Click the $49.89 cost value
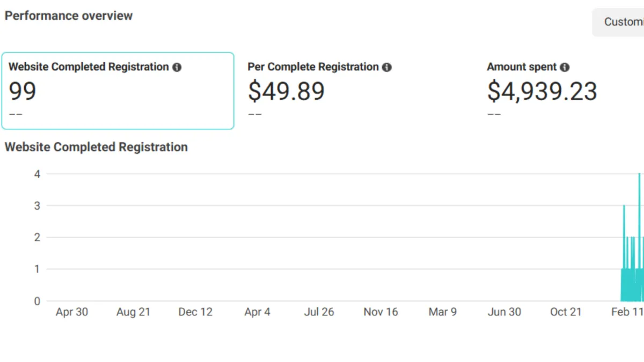Screen dimensions: 644x362 [x=286, y=91]
